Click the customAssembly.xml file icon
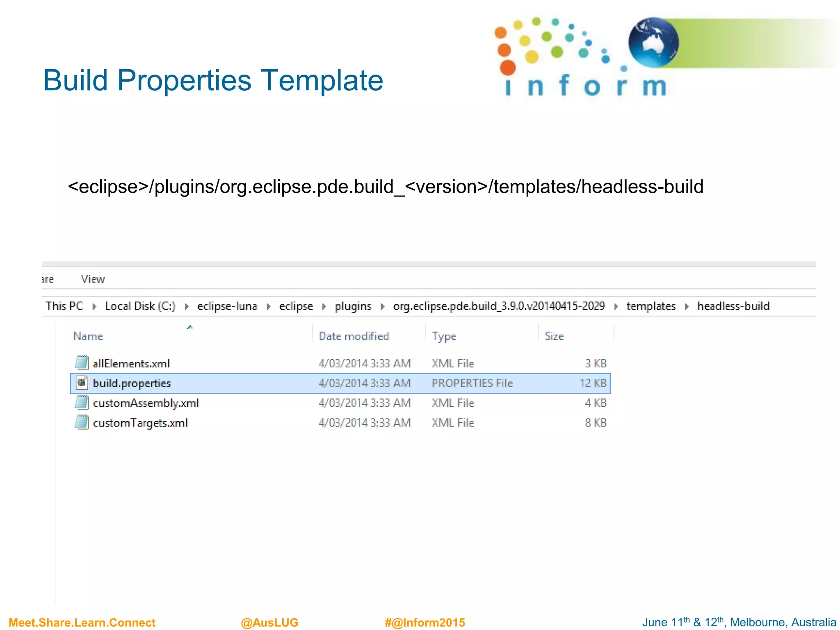Screen dimensions: 840x630 pos(82,402)
